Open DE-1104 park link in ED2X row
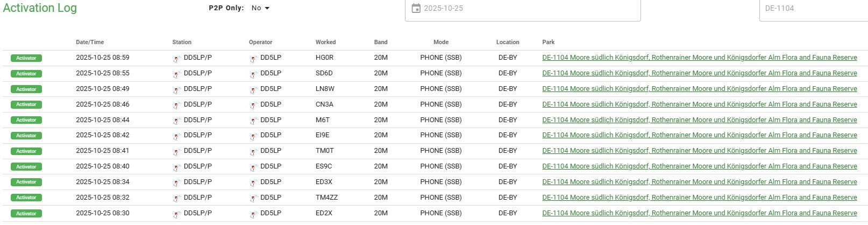 (x=699, y=213)
